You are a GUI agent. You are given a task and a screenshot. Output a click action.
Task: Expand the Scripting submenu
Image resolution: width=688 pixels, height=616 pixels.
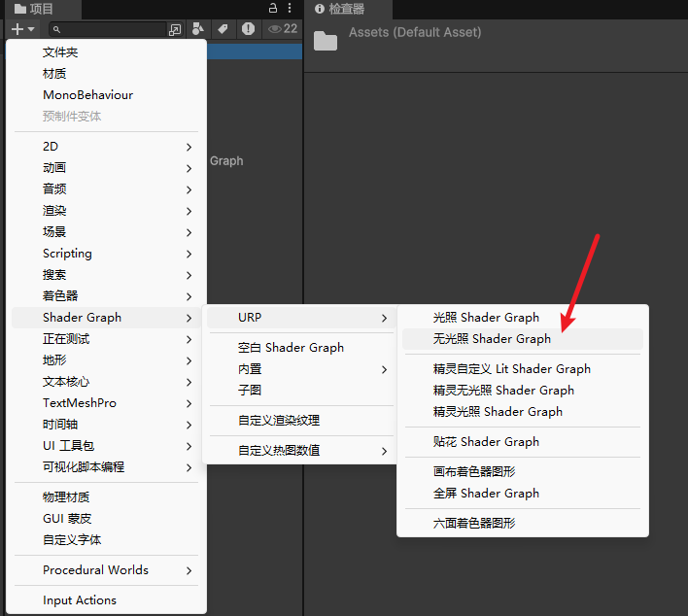pos(106,254)
